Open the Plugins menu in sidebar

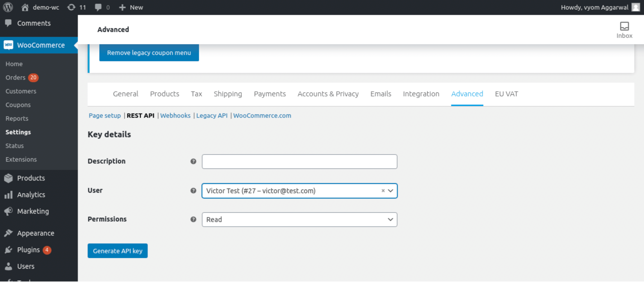28,250
